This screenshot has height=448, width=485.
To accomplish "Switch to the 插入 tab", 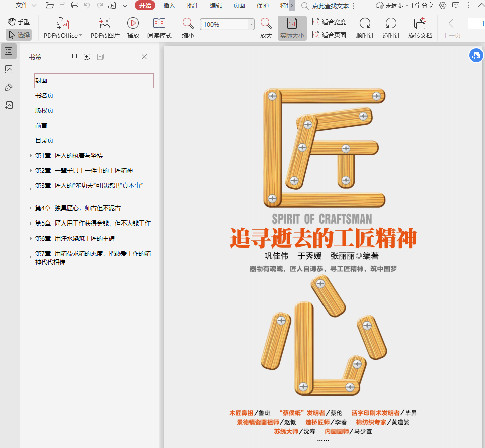I will coord(169,5).
